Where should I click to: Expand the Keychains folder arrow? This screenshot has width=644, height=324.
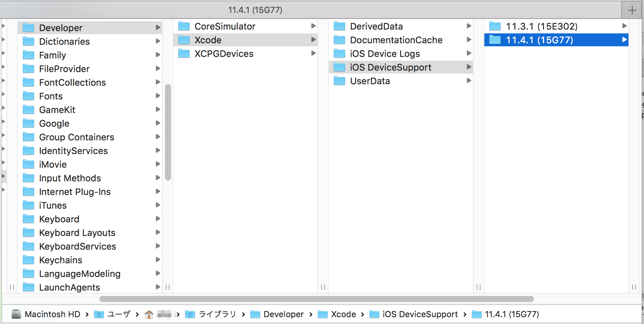click(158, 260)
